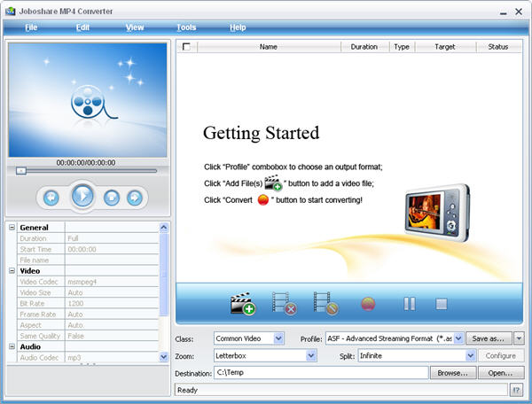
Task: Click the Browse... button
Action: (x=453, y=373)
